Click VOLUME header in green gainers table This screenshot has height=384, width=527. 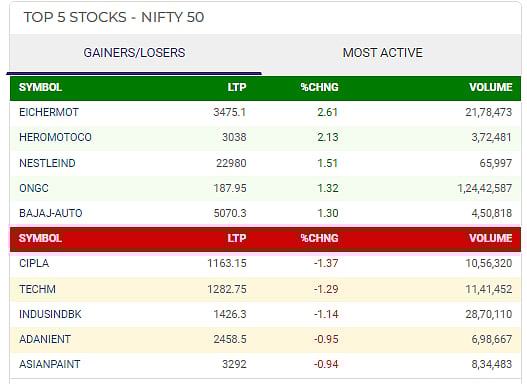[491, 87]
